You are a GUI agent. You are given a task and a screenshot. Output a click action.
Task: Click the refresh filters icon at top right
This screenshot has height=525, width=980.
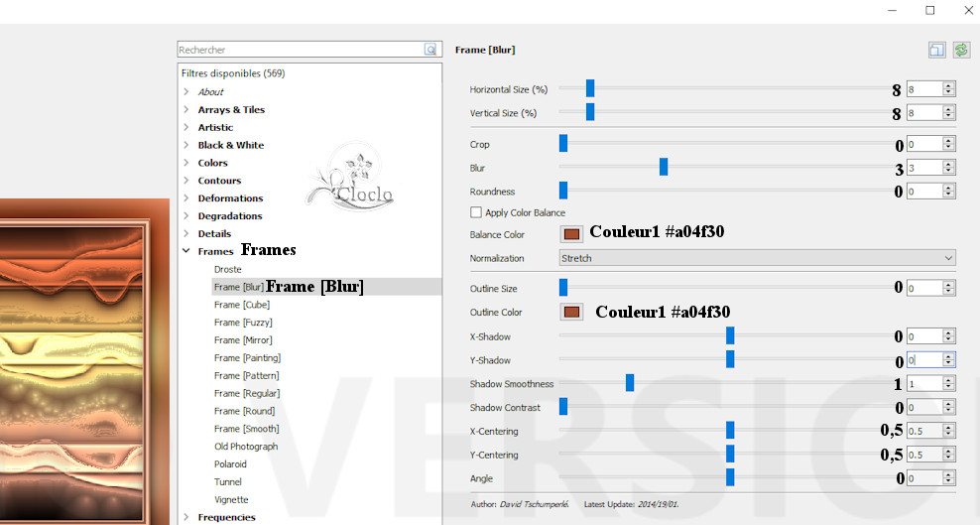coord(960,50)
